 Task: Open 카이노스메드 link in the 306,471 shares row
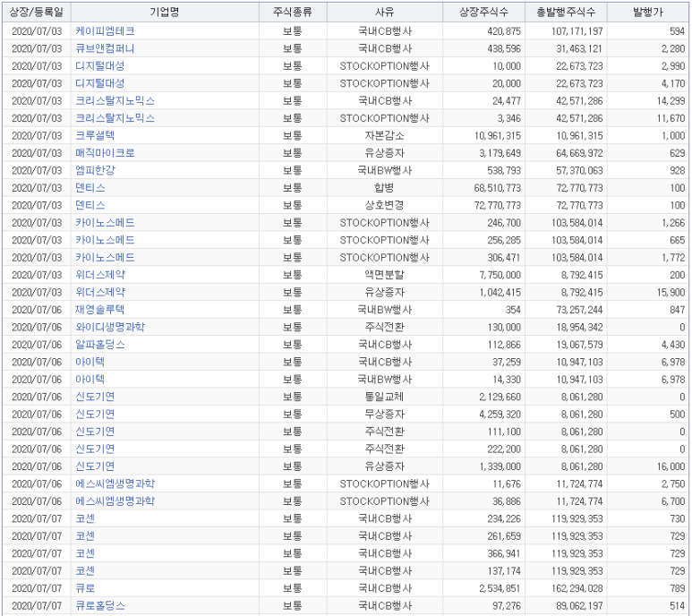point(105,258)
